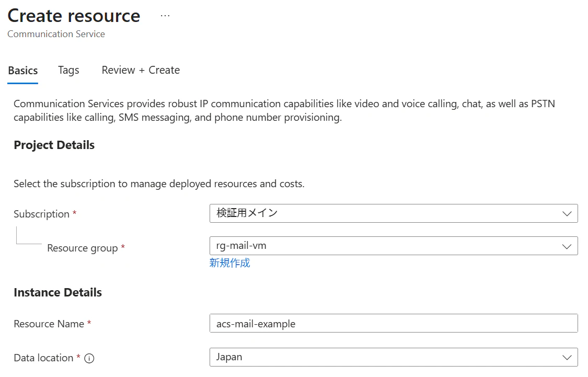Click the Subscription dropdown chevron arrow
The height and width of the screenshot is (377, 588).
(567, 213)
